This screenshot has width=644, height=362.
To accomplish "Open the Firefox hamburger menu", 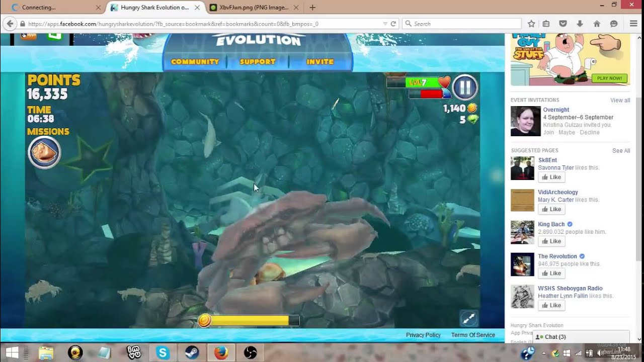I will [x=634, y=24].
